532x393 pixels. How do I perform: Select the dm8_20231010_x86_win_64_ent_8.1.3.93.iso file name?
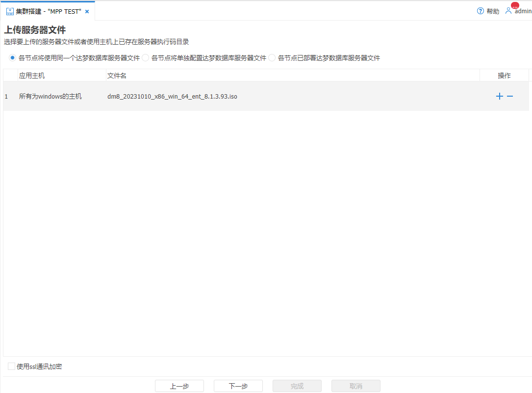coord(172,96)
